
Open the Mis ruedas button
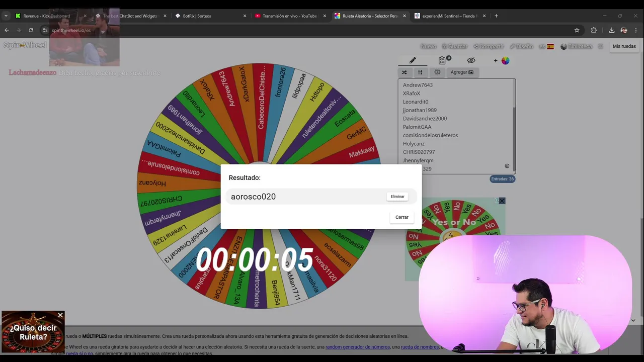[624, 46]
